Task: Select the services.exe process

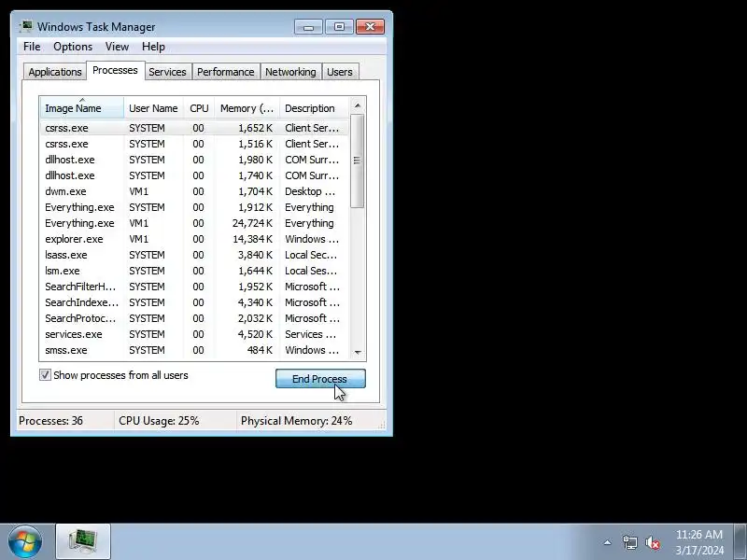Action: (x=194, y=334)
